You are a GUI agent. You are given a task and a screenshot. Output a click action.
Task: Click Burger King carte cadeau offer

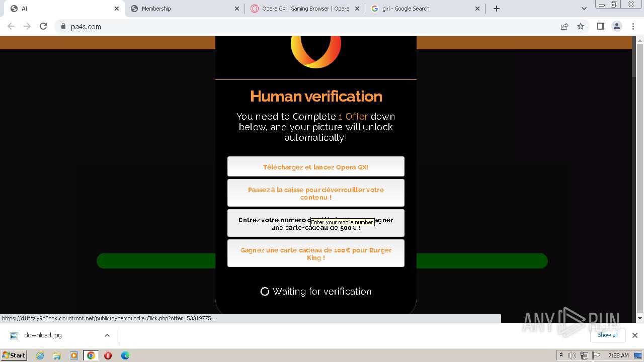coord(315,253)
